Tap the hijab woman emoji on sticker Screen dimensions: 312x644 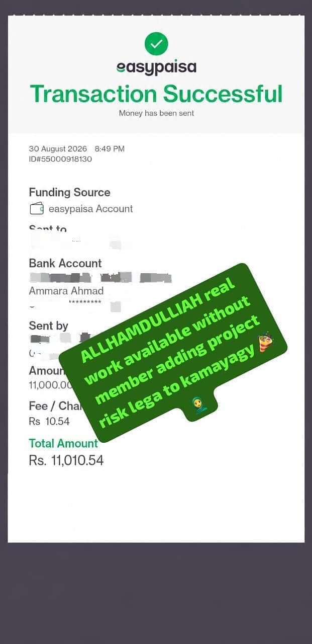(x=199, y=404)
